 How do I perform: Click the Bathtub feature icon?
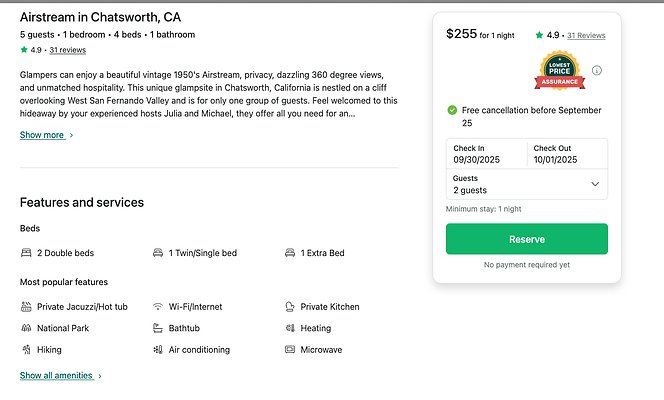pos(158,328)
